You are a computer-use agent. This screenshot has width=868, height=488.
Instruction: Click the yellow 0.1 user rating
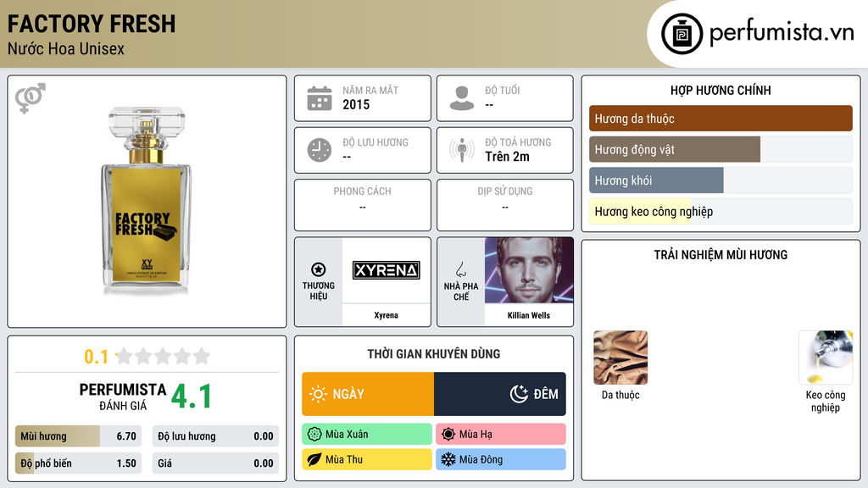(97, 357)
